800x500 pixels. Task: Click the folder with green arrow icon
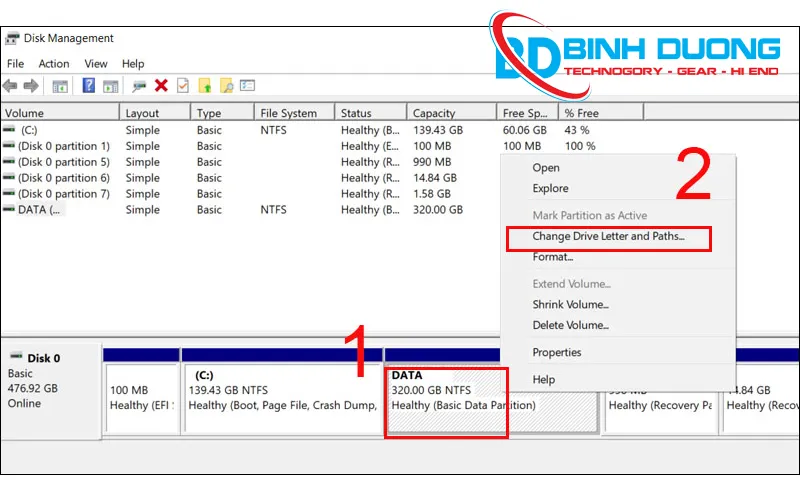(x=205, y=86)
